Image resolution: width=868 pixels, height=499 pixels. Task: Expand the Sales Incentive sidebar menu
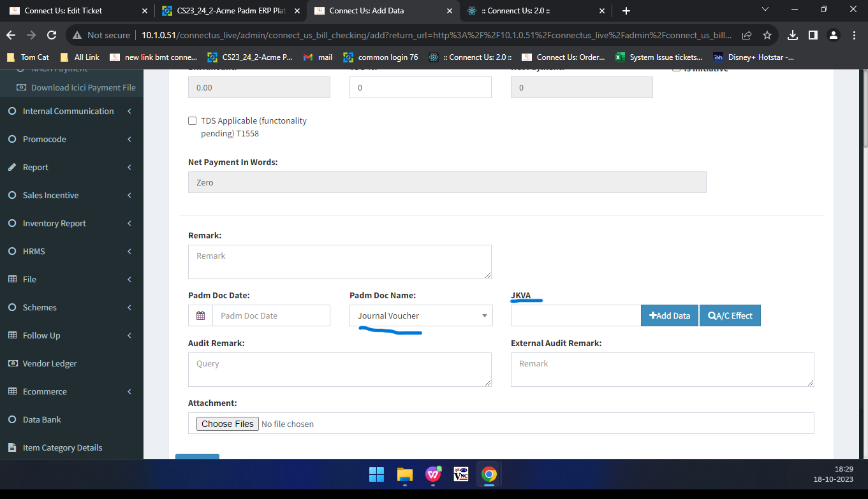[x=71, y=195]
